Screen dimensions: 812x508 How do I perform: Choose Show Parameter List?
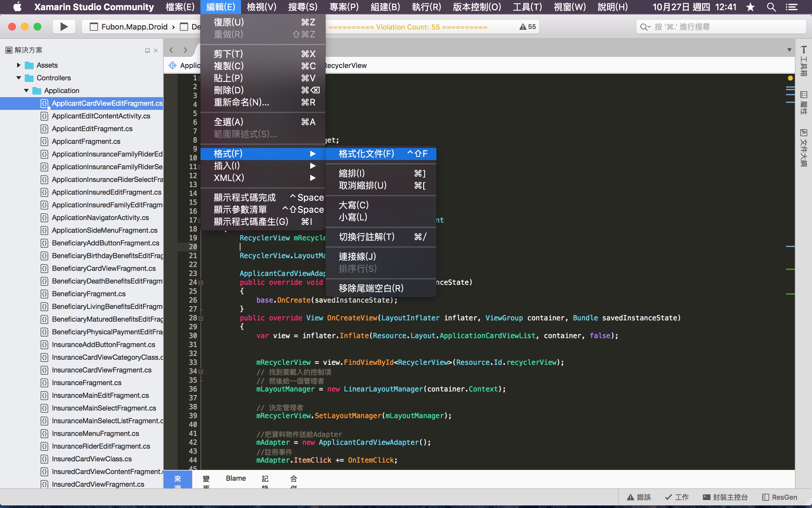[263, 210]
